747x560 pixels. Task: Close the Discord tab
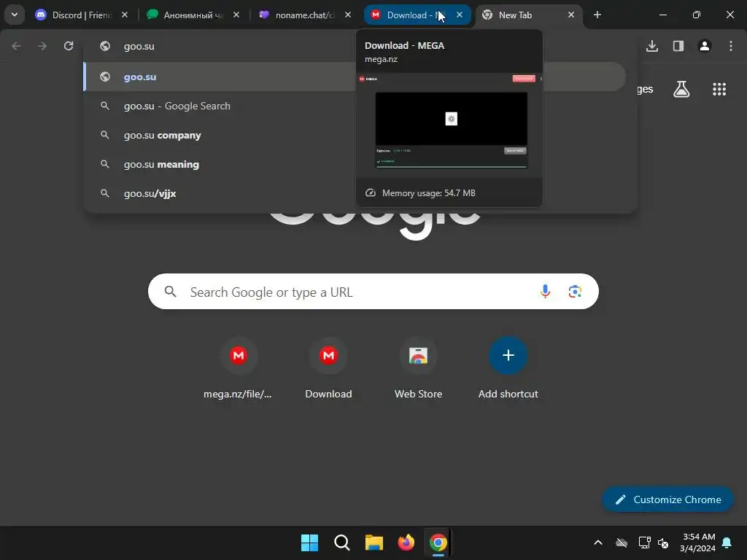pyautogui.click(x=124, y=15)
